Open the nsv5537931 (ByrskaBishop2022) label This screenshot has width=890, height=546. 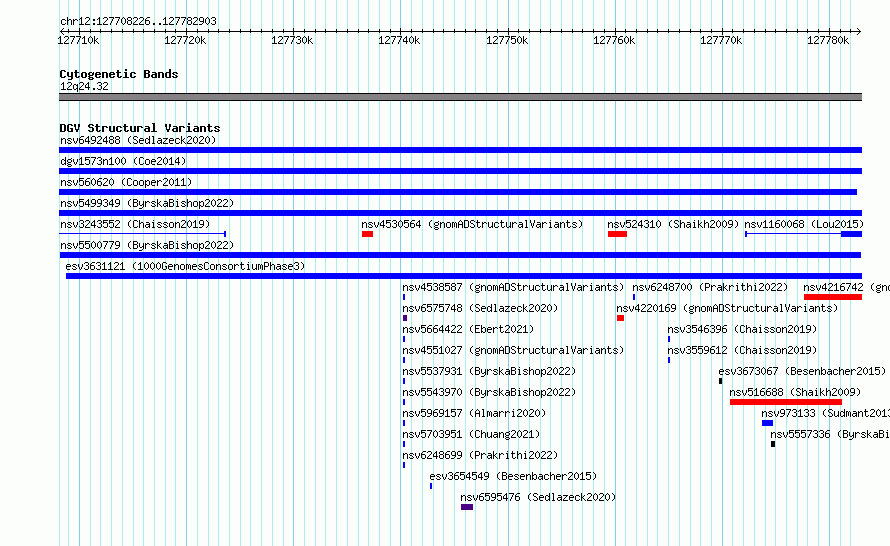489,371
